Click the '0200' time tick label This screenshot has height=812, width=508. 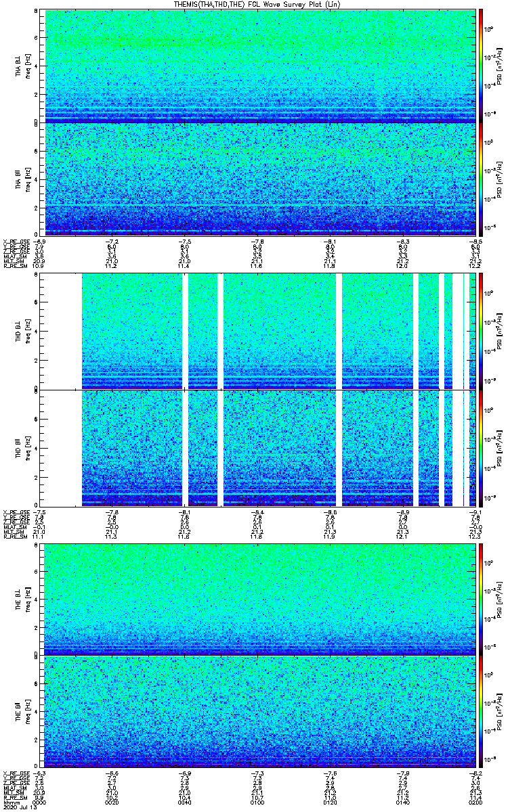[475, 803]
